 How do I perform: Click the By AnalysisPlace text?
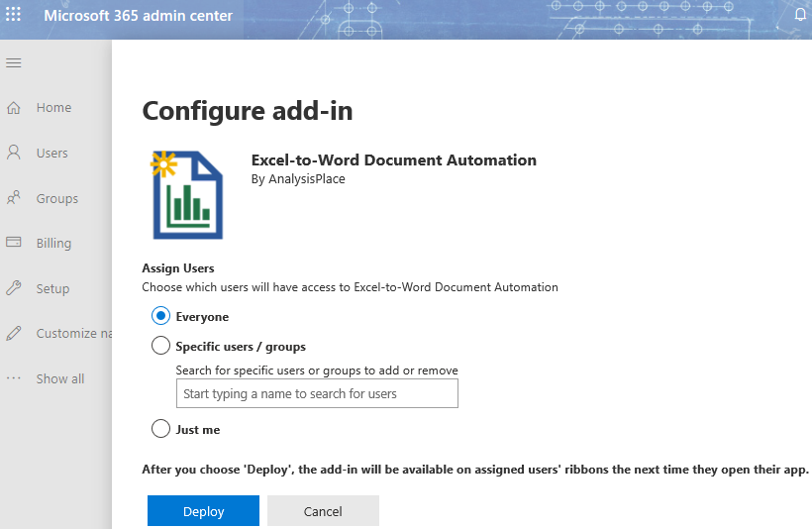tap(298, 178)
